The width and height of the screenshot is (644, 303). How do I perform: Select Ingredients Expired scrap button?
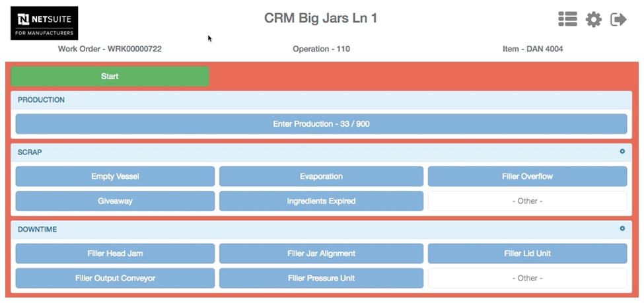(321, 201)
